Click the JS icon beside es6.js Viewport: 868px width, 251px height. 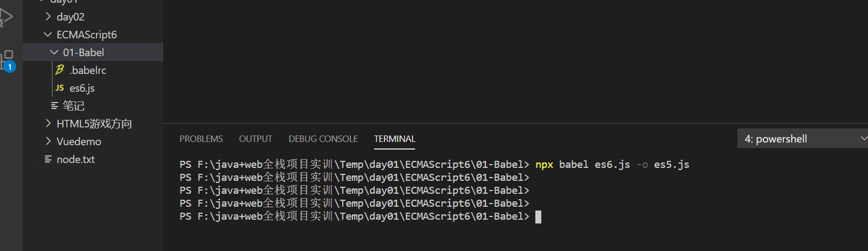point(60,88)
